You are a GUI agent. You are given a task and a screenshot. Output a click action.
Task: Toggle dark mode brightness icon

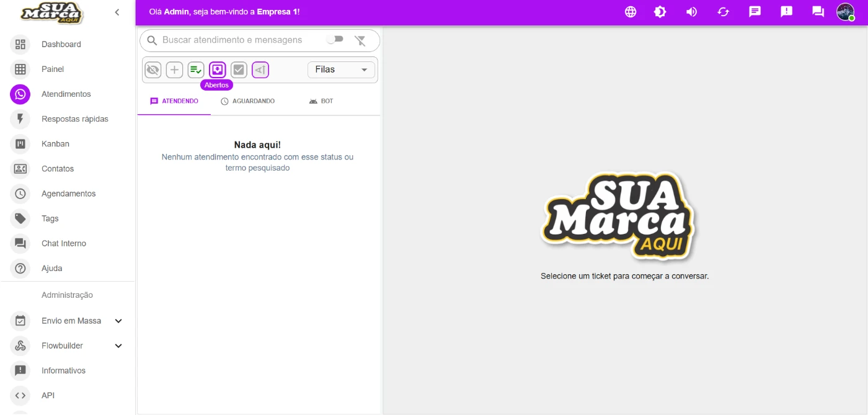[660, 12]
